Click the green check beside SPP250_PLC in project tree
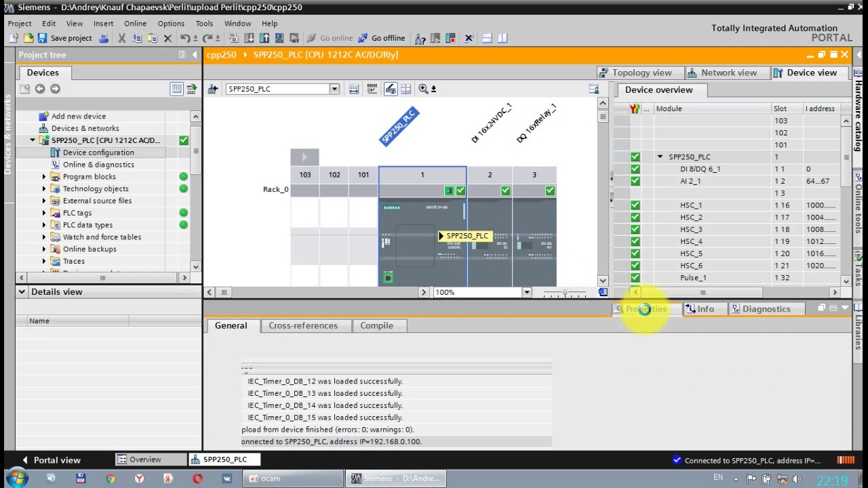 point(184,140)
